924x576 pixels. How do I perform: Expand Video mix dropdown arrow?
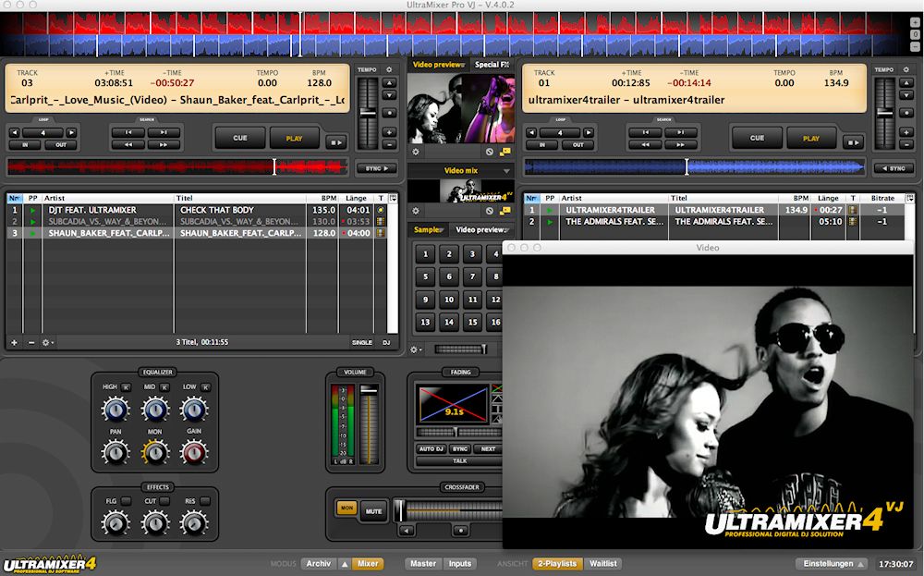[506, 171]
